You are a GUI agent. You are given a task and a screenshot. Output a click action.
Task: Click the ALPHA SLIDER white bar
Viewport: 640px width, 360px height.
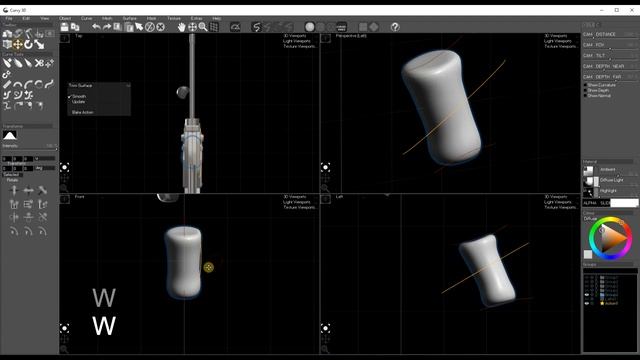point(624,203)
